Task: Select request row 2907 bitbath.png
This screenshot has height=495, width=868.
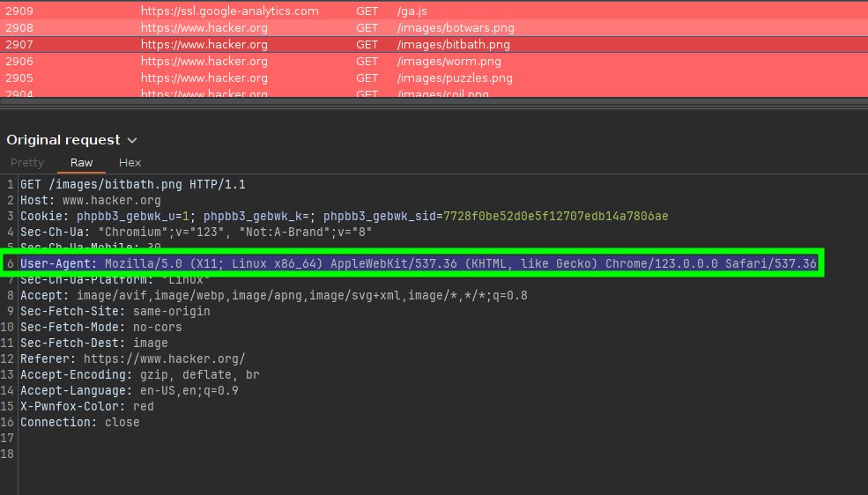Action: [x=434, y=44]
